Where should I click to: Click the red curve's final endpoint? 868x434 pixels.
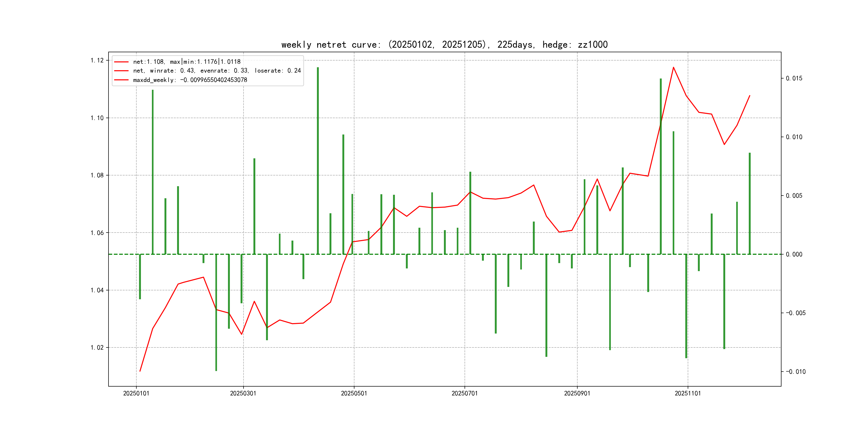pyautogui.click(x=750, y=95)
